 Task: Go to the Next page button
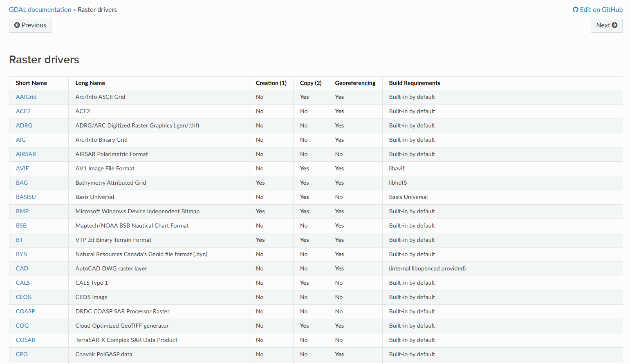[607, 25]
